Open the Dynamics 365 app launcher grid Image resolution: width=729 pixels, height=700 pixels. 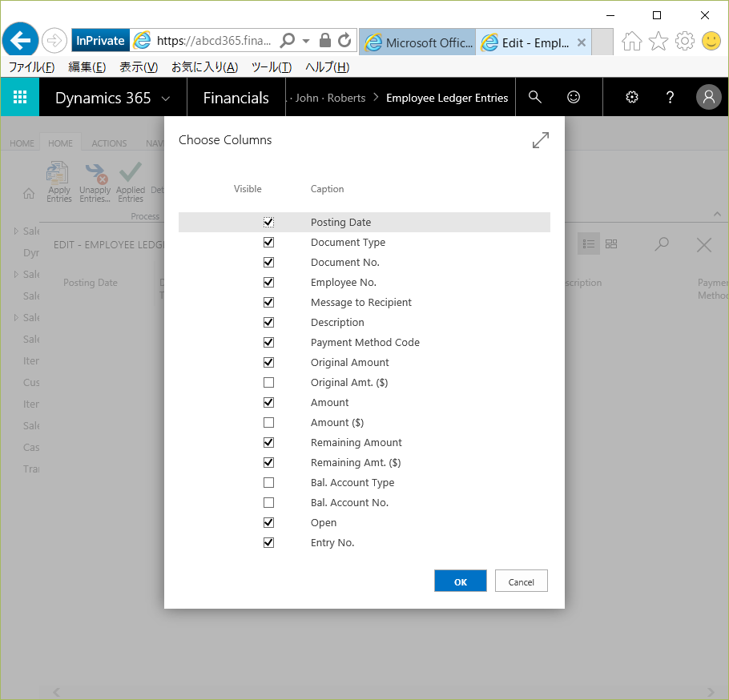(x=20, y=97)
